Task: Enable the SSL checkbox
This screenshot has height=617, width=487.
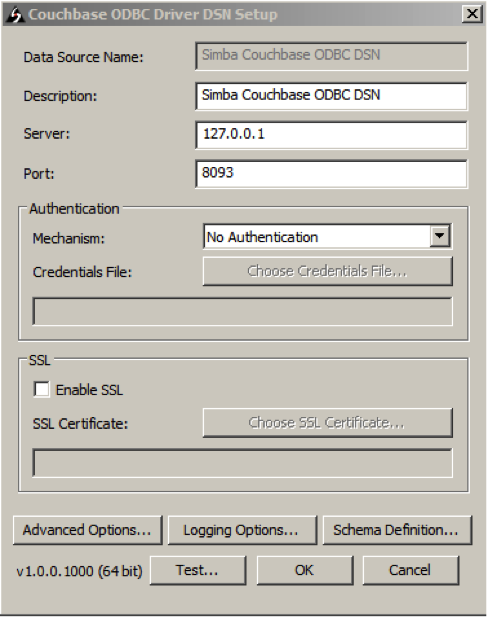Action: pyautogui.click(x=41, y=390)
